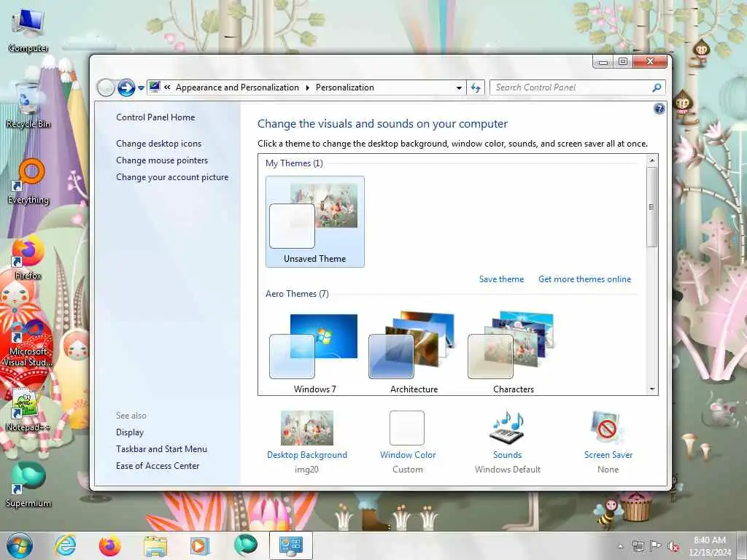Open Ease of Access Center link

158,466
